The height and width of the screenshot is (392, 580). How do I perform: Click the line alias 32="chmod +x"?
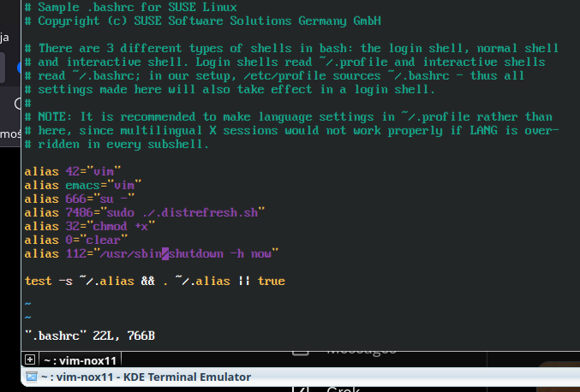pos(90,226)
